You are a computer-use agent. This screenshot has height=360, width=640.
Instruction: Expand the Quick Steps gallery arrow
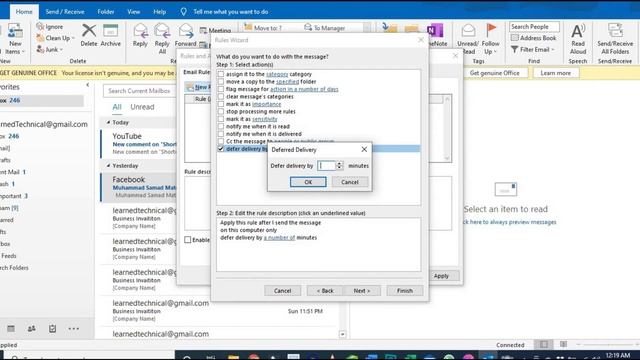(367, 28)
